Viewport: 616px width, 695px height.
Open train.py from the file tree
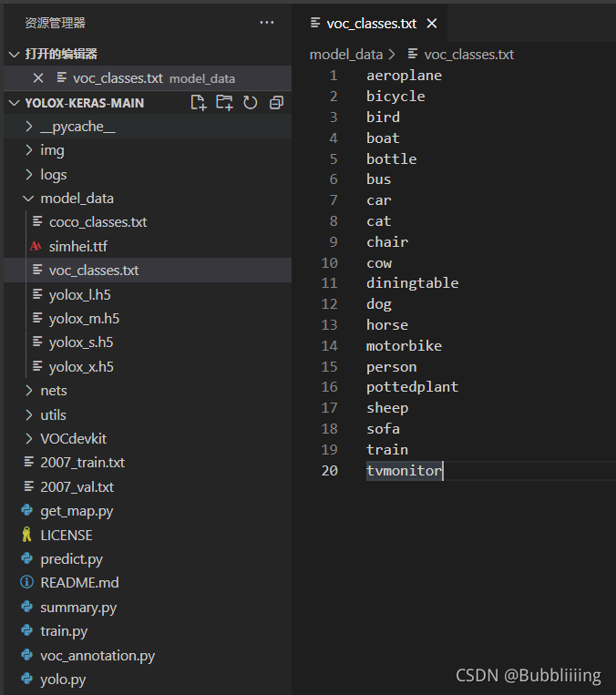pyautogui.click(x=64, y=630)
